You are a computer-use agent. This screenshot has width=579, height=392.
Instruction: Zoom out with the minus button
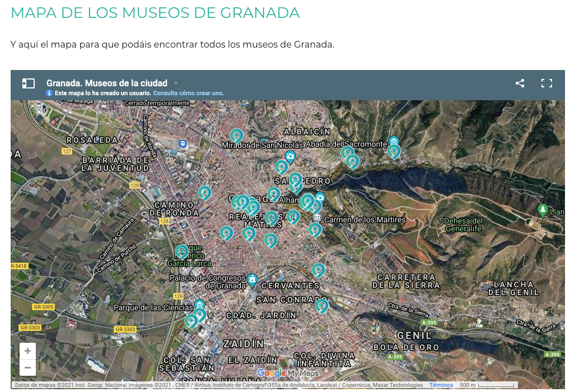click(27, 367)
